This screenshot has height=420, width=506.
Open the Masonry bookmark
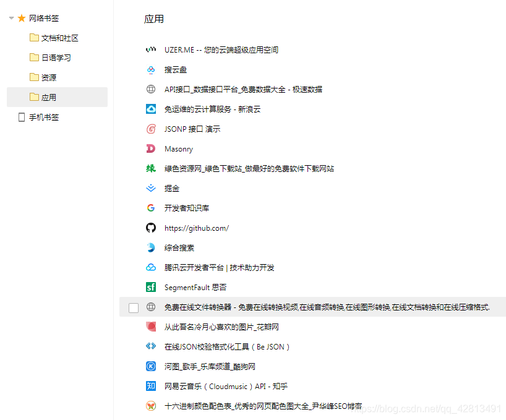(179, 149)
